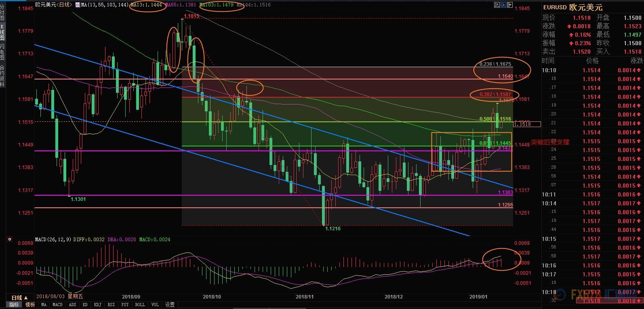
Task: Click the 2019/01 date on the time axis
Action: (479, 297)
